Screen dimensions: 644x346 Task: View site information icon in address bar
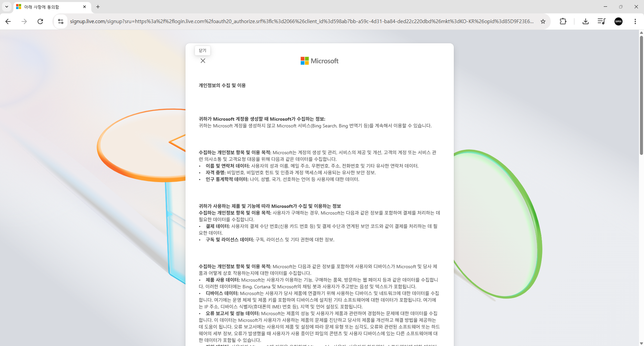coord(61,21)
